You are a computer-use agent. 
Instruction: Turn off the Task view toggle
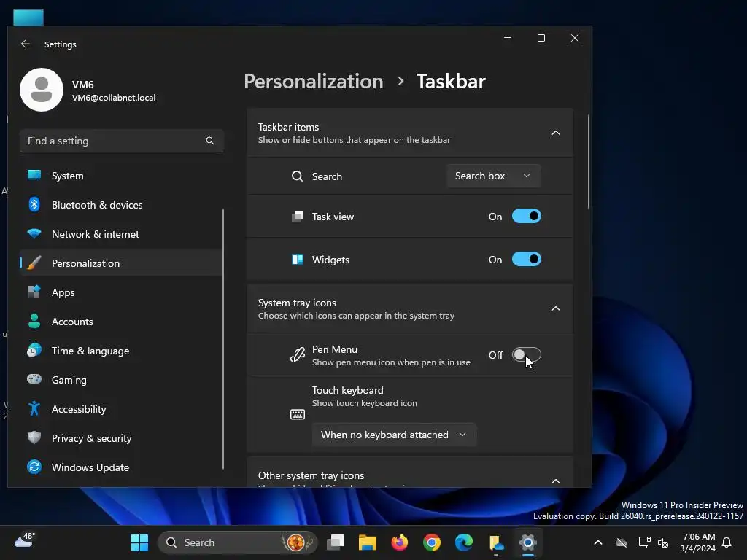point(527,216)
